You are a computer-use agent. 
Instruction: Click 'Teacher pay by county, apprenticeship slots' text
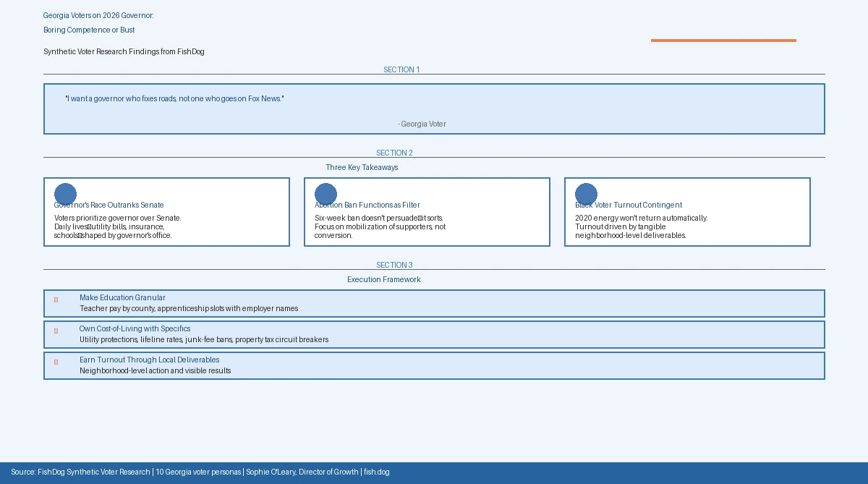coord(189,308)
